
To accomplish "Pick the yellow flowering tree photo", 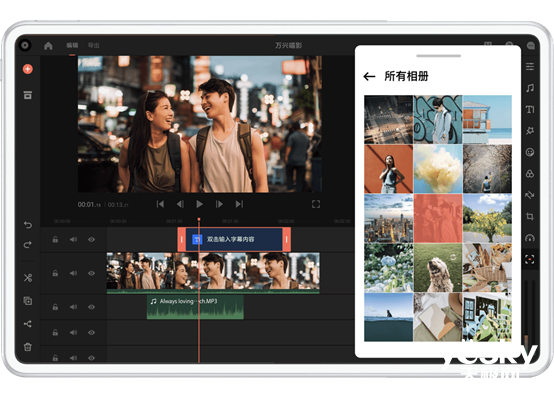I will point(487,218).
